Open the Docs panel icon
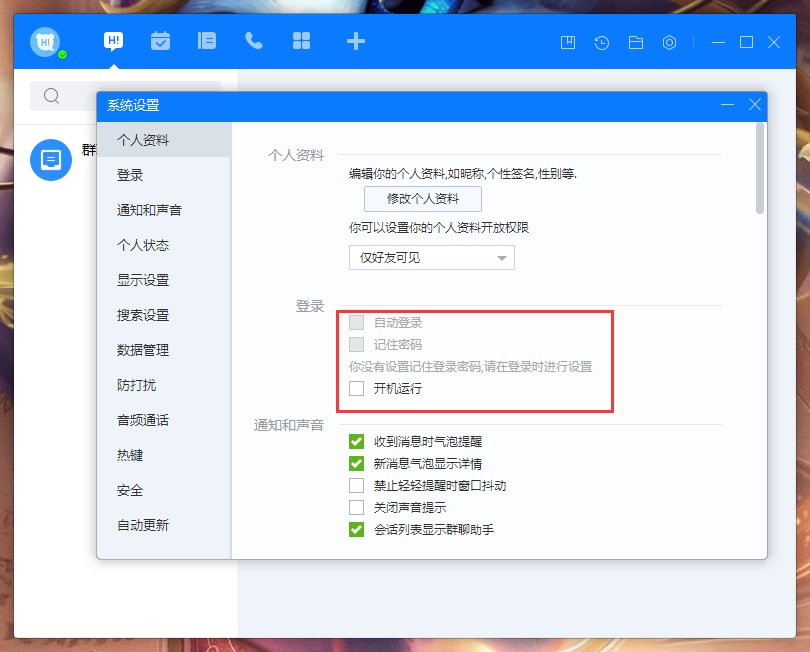 click(x=207, y=41)
